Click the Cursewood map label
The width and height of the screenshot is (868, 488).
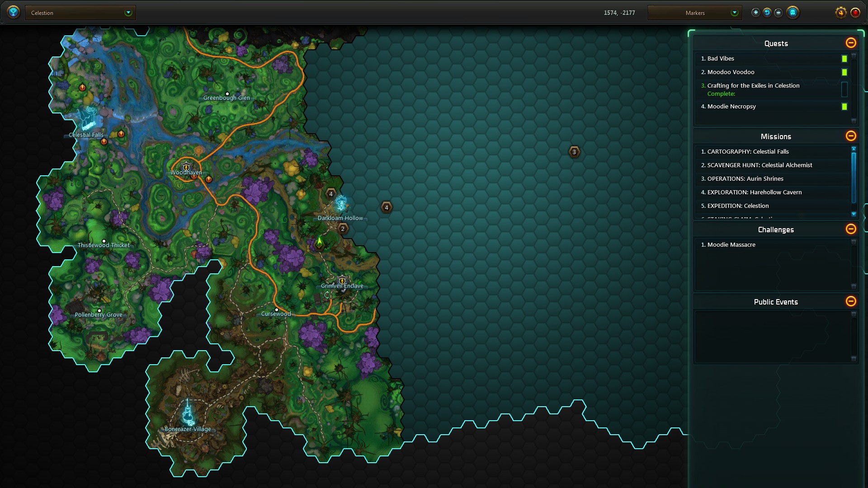276,314
